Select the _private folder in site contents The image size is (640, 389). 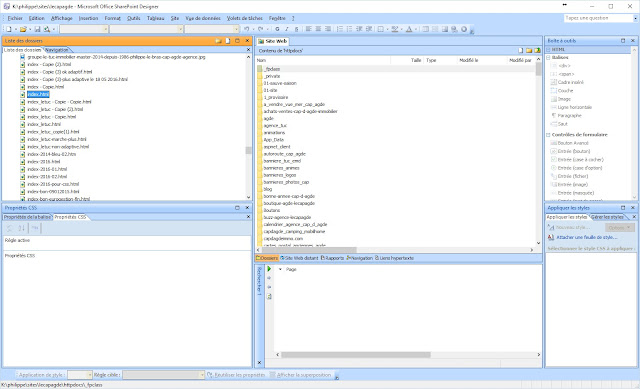[272, 76]
